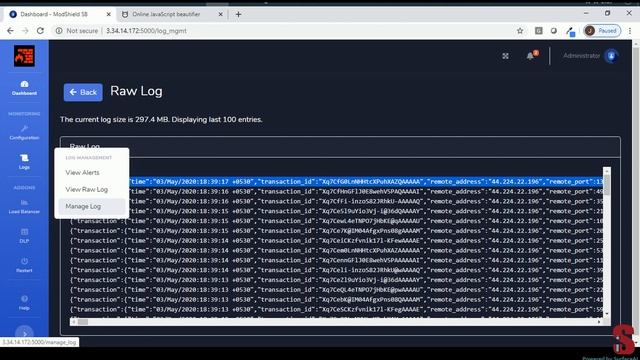Click the log's vertical scrollbar thumb
The height and width of the screenshot is (360, 640).
[x=607, y=185]
